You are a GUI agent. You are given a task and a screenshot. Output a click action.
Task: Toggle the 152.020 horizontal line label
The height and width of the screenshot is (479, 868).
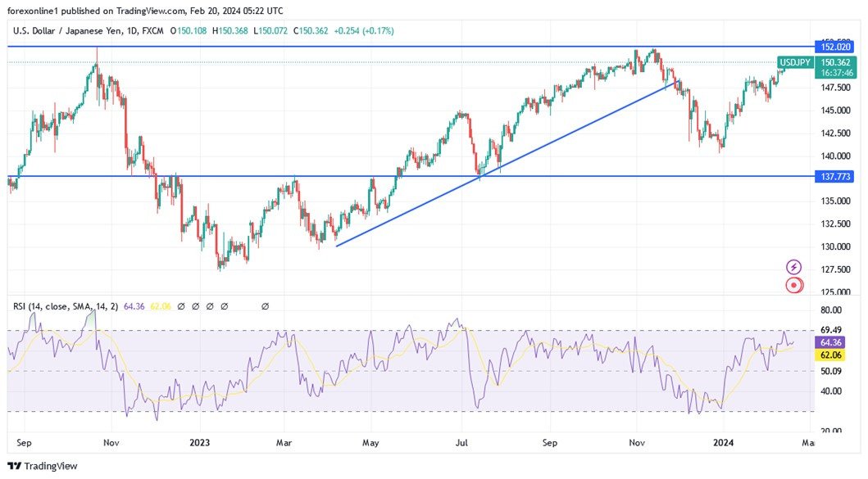[838, 47]
